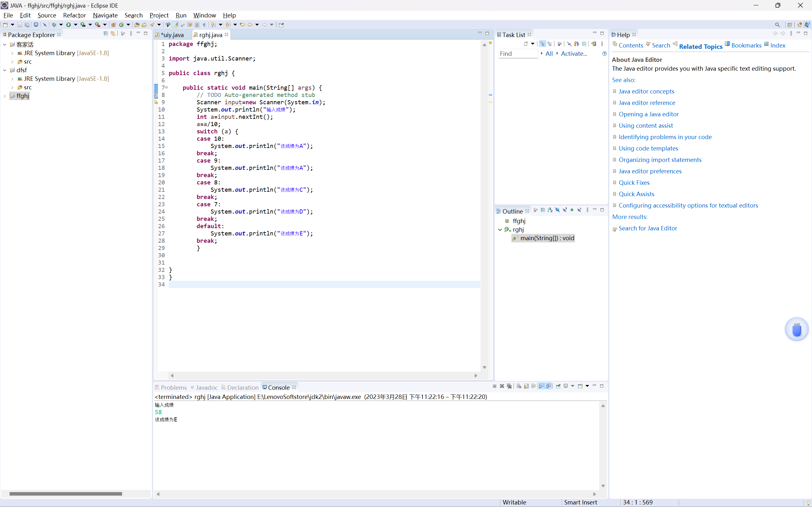
Task: Expand the ffghj project tree node
Action: click(5, 96)
